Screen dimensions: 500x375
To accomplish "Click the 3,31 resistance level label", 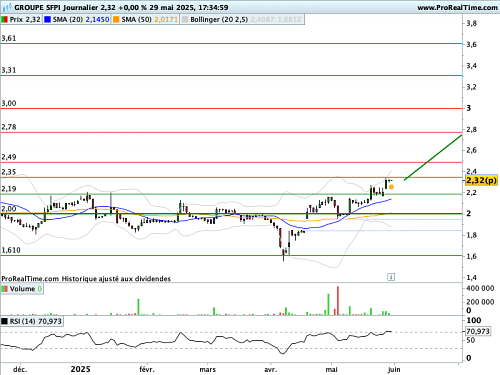I will tap(9, 70).
